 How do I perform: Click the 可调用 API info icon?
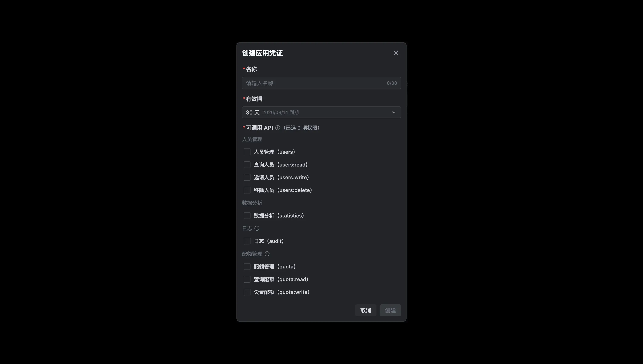(277, 128)
